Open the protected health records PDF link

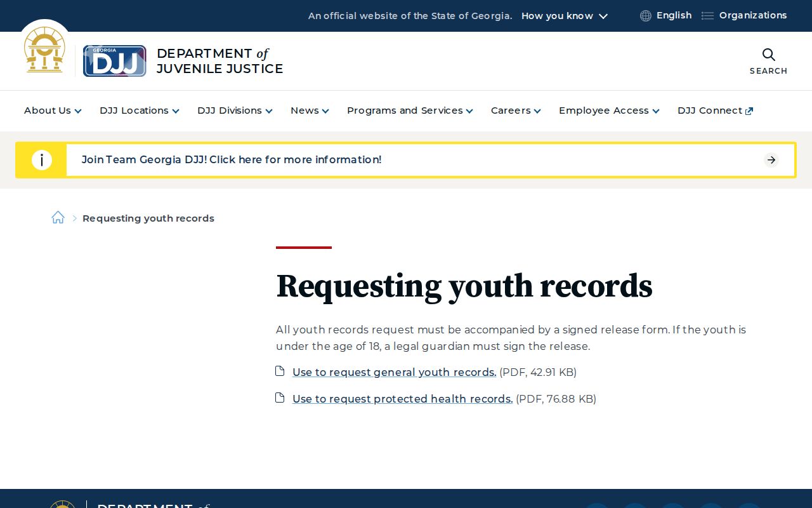[x=402, y=399]
